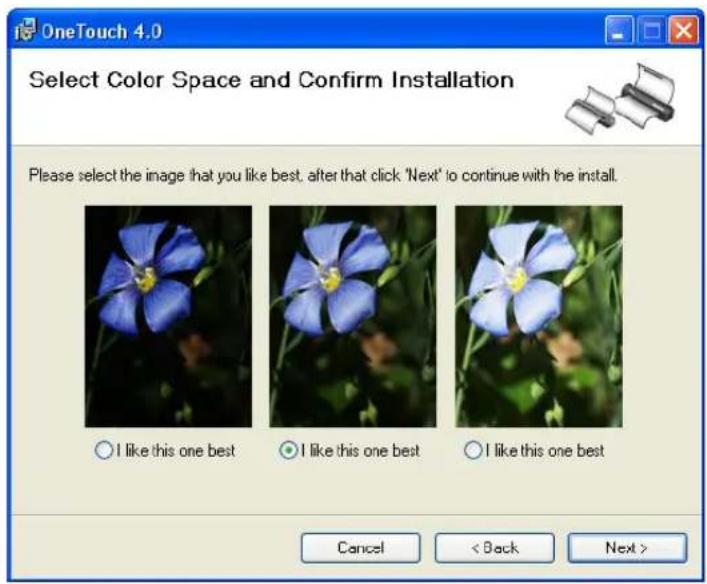Viewport: 707px width, 584px height.
Task: Go back with the Back button
Action: (495, 548)
